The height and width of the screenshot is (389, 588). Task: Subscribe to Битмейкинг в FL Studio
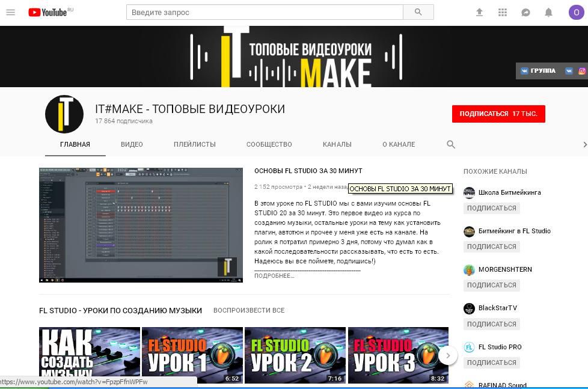(492, 247)
